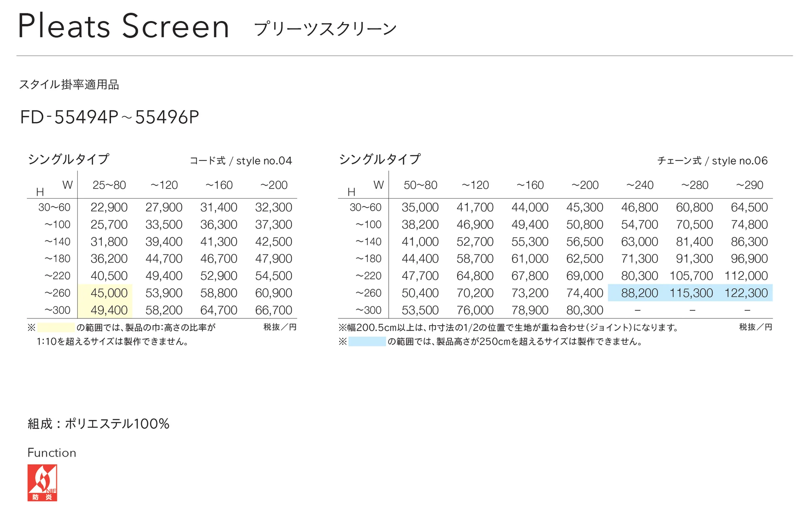Click the "25~80" width column header
This screenshot has width=812, height=524.
(x=109, y=185)
